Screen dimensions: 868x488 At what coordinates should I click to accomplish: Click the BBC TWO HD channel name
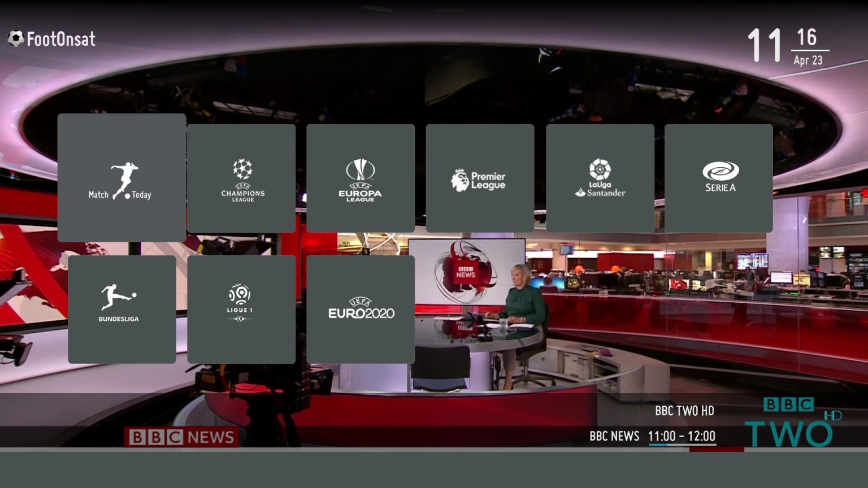(684, 411)
